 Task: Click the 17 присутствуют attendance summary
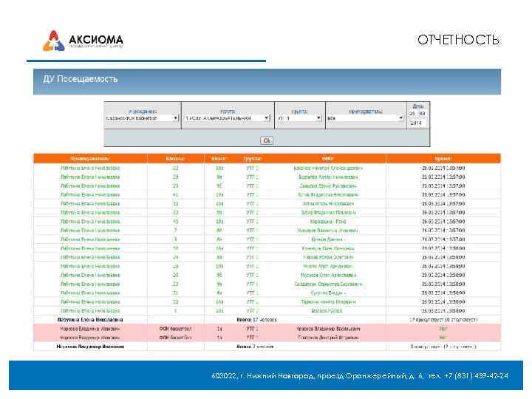[x=443, y=320]
